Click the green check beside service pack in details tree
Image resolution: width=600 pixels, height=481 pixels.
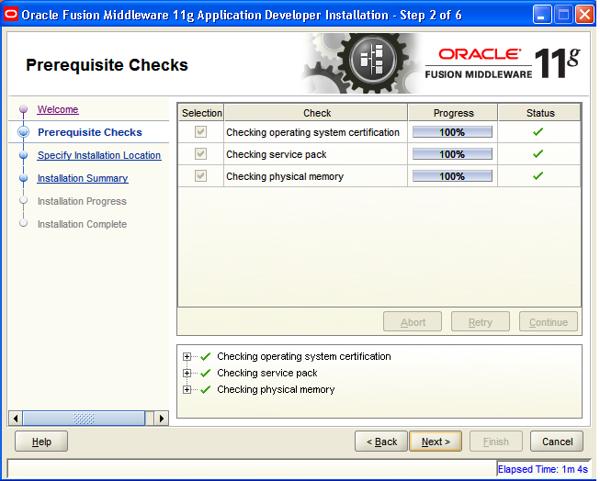click(205, 373)
